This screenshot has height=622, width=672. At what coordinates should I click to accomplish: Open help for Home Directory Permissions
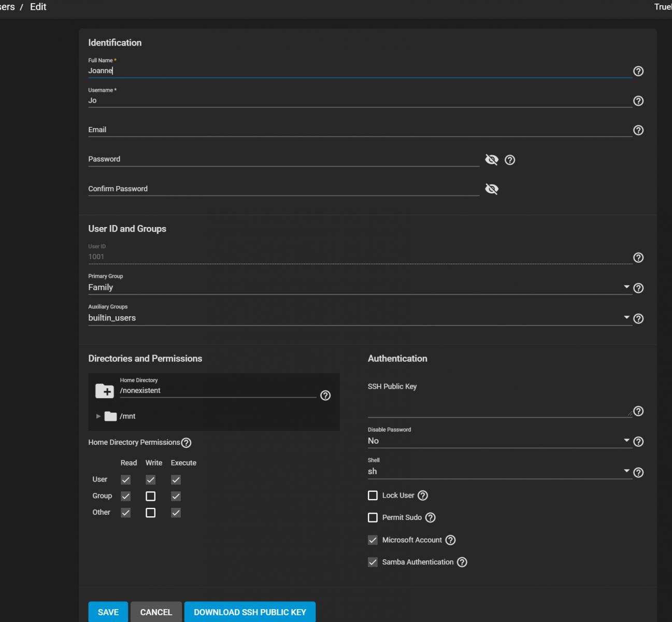[x=187, y=443]
